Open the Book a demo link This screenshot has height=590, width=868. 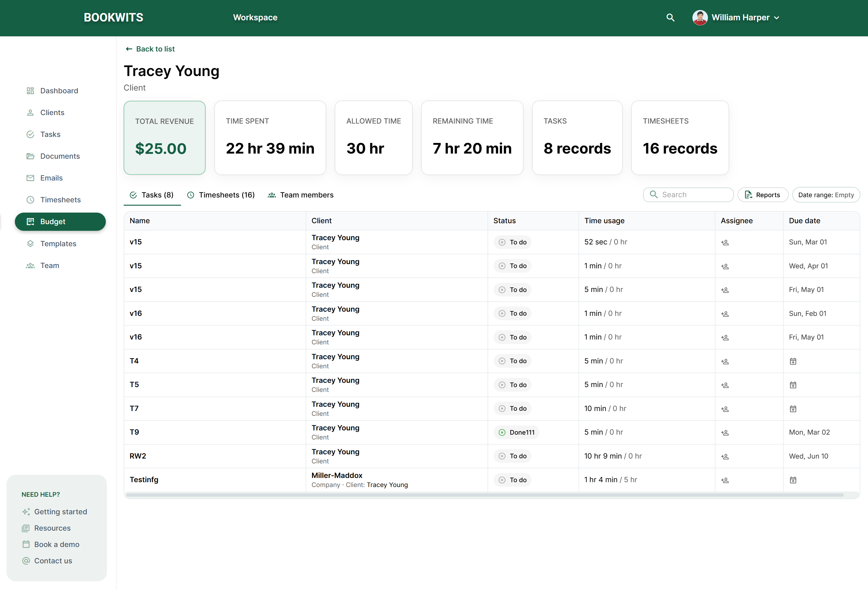click(x=56, y=545)
